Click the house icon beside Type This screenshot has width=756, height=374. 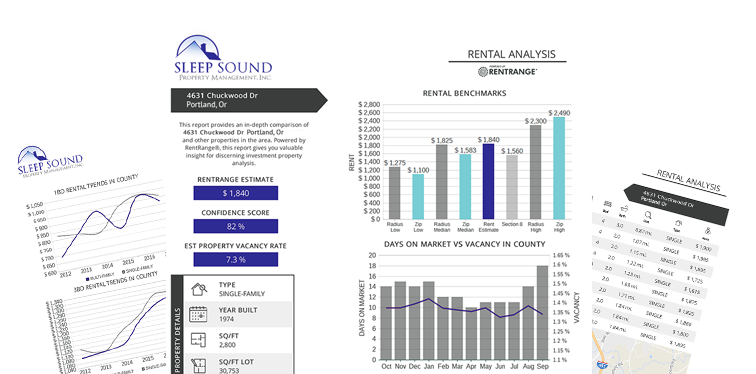click(x=199, y=289)
